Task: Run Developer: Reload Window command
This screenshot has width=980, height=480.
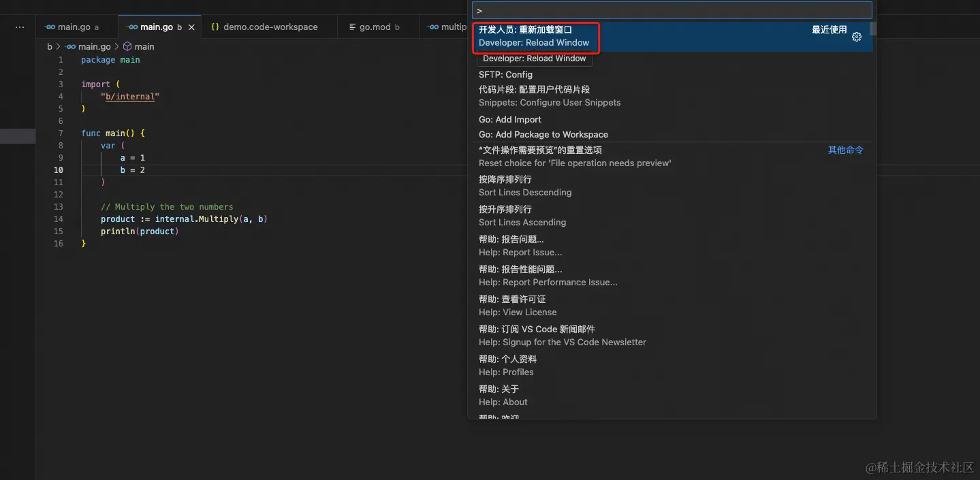Action: click(x=671, y=37)
